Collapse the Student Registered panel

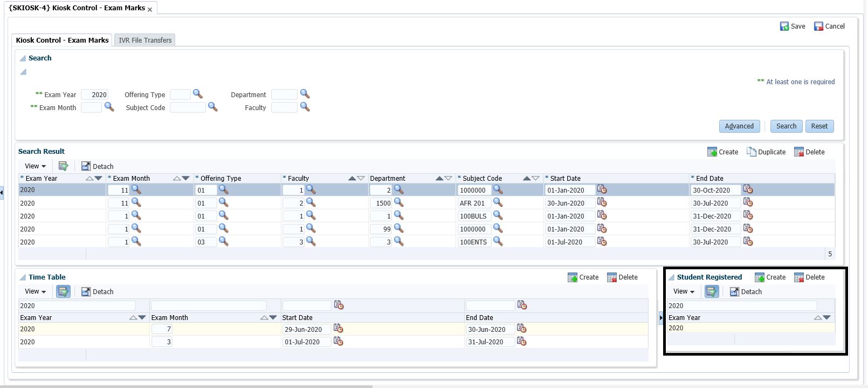pyautogui.click(x=671, y=277)
